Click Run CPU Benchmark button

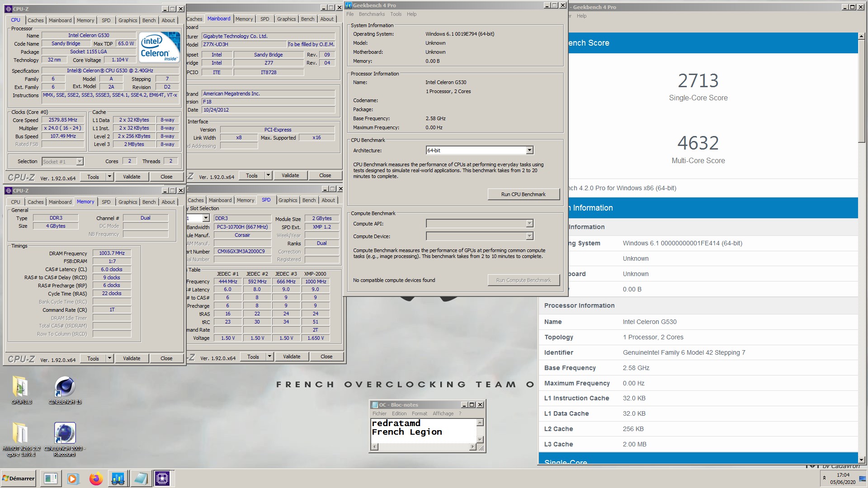524,194
